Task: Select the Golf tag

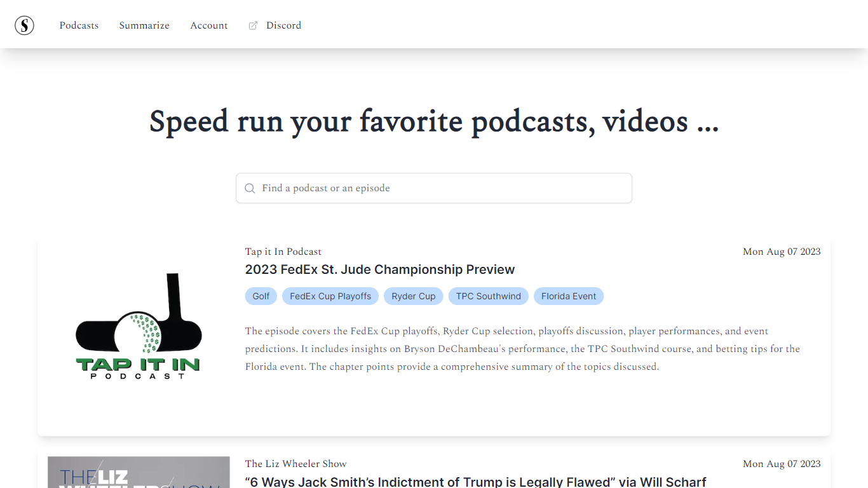Action: (261, 296)
